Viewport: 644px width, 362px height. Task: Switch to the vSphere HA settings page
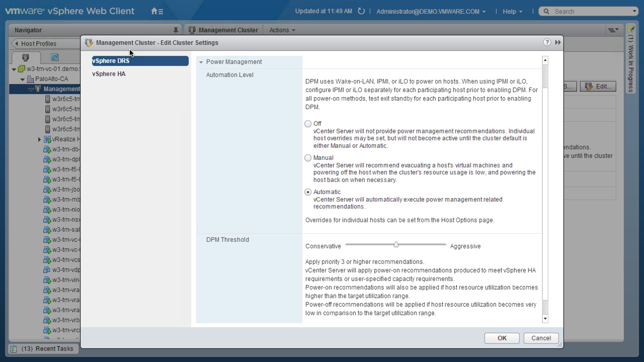click(109, 74)
